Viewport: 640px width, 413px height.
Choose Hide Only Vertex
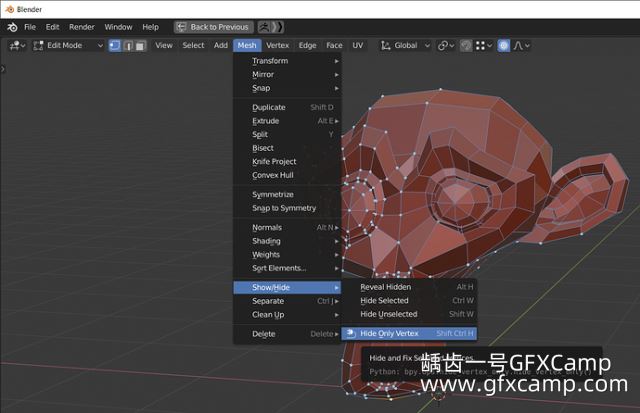(409, 334)
